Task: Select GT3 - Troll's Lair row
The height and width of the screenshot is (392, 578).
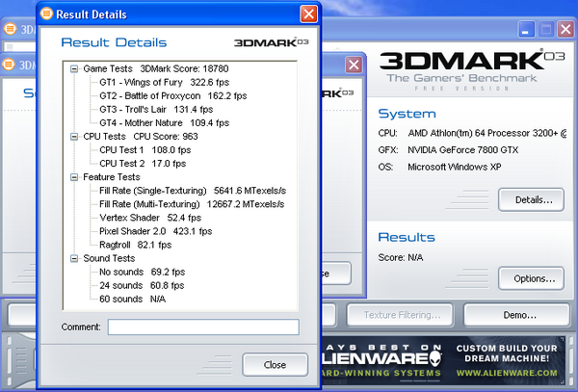Action: pos(156,110)
